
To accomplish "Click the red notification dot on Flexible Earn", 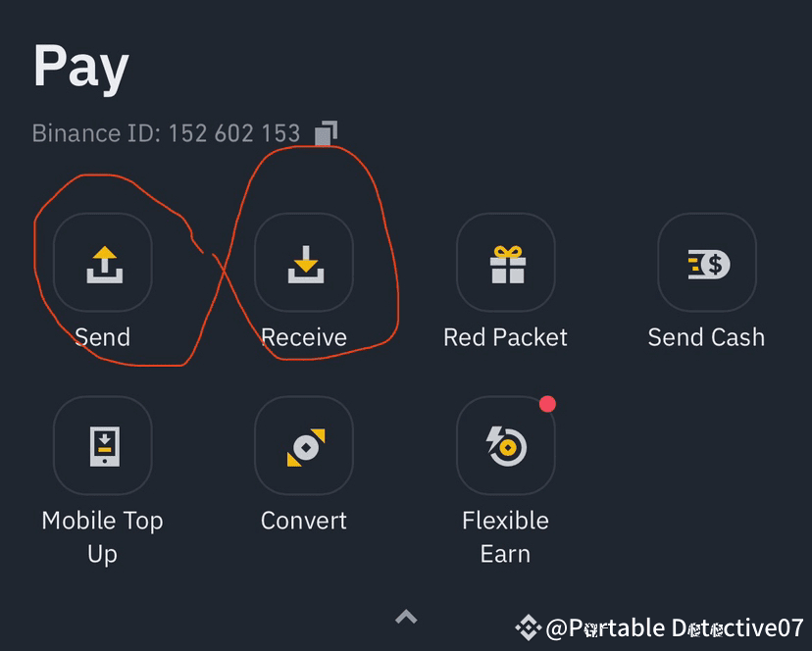I will tap(547, 404).
